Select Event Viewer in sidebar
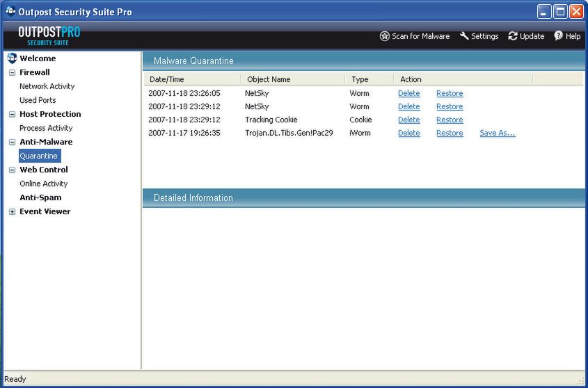 pos(45,211)
